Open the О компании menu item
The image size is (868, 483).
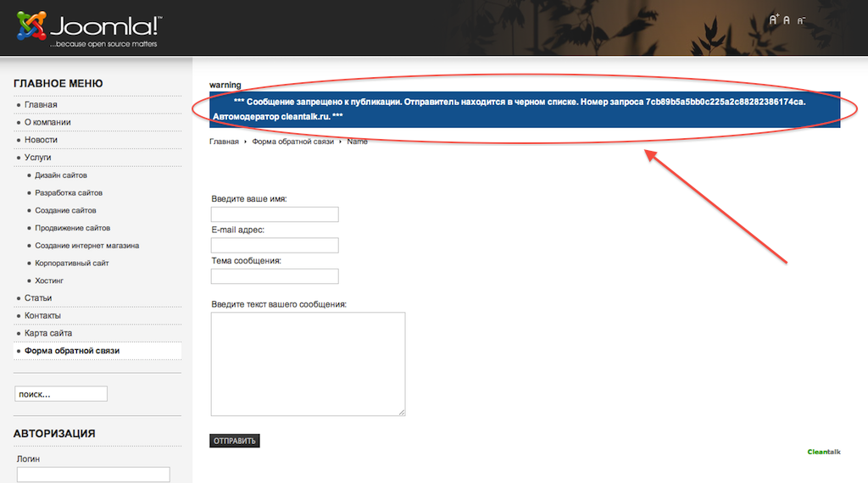[x=47, y=122]
